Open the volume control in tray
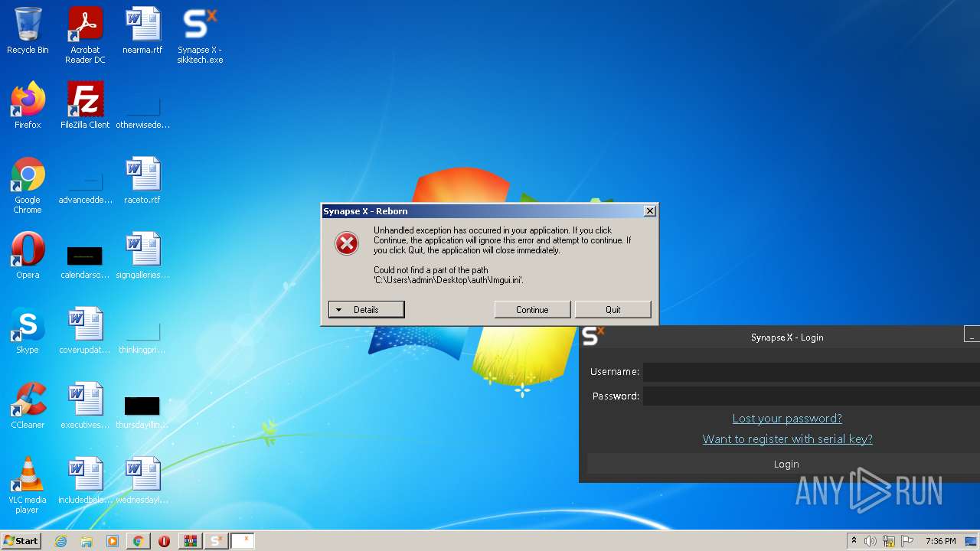The width and height of the screenshot is (980, 551). [x=871, y=541]
